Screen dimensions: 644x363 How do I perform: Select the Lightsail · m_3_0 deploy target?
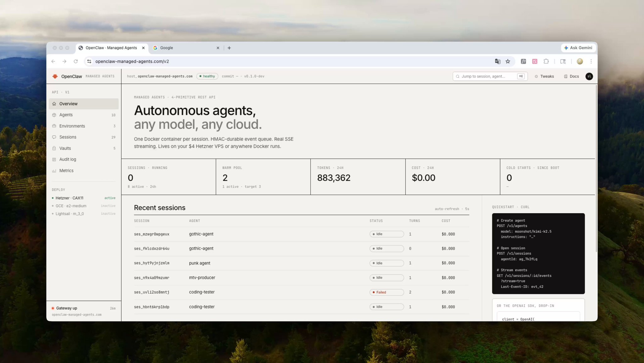pyautogui.click(x=84, y=214)
